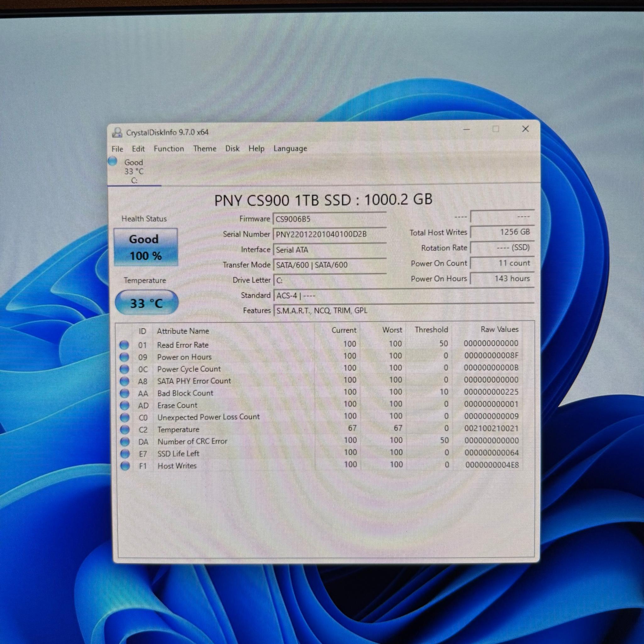This screenshot has height=644, width=644.
Task: Click the Raw Values column header
Action: coord(499,329)
